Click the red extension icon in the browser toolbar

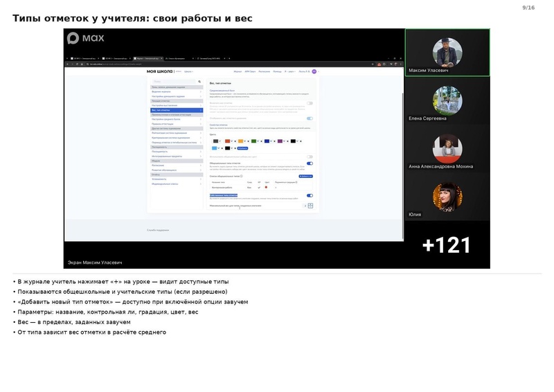[x=379, y=64]
